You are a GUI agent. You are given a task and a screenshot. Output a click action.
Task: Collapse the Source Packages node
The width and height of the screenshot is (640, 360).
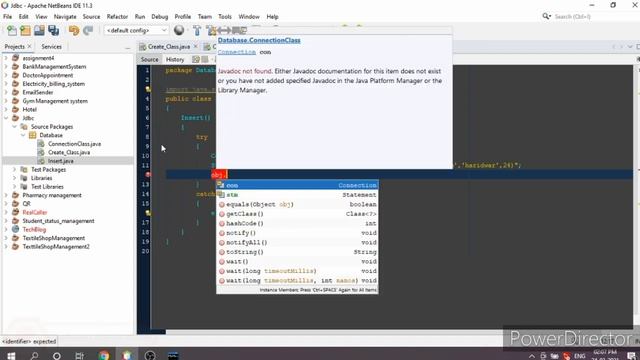point(14,127)
